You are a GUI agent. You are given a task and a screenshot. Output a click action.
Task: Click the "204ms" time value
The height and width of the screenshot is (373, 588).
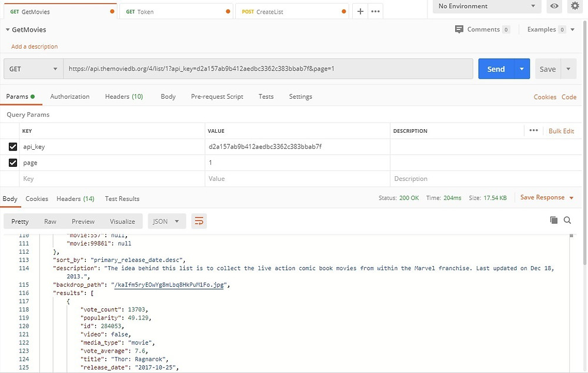452,198
